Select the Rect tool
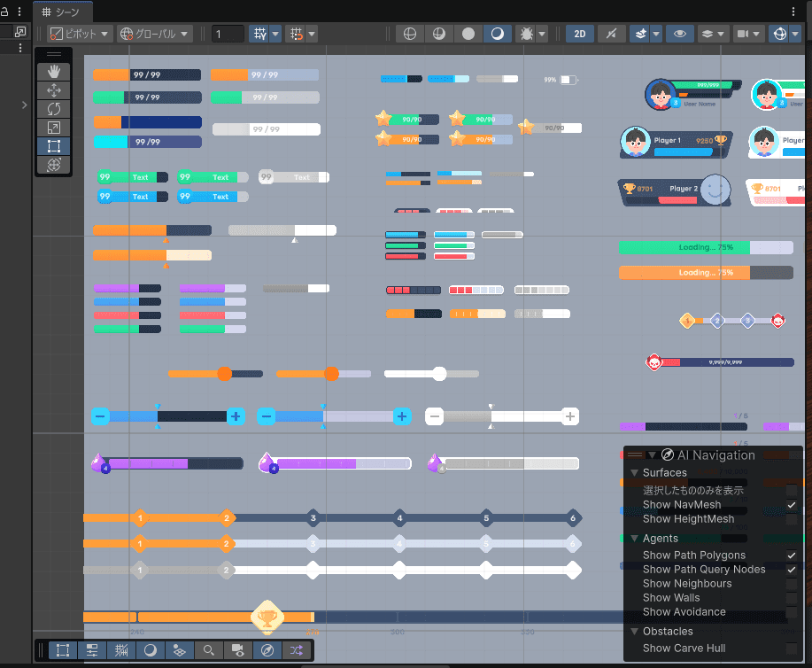812x668 pixels. coord(53,146)
